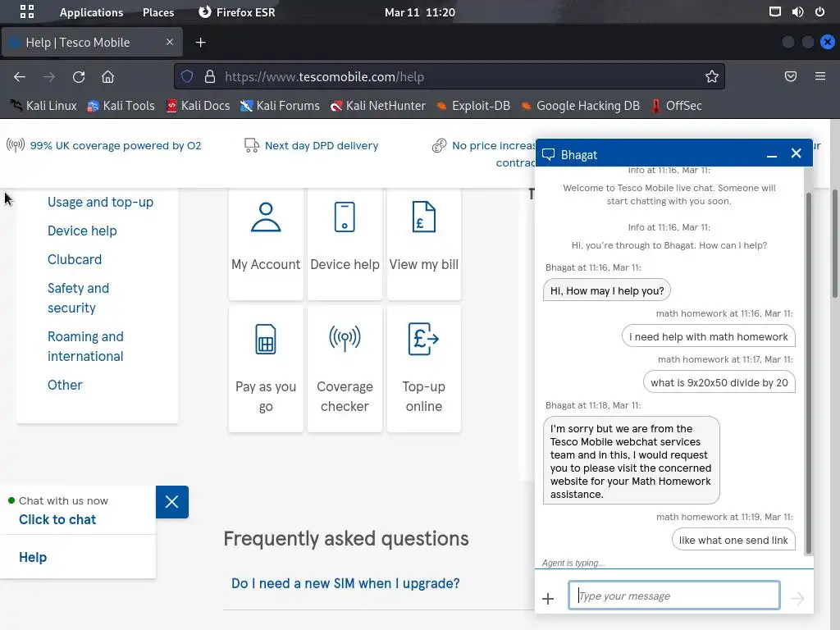Viewport: 840px width, 630px height.
Task: Click 'like what one send link' message
Action: 733,540
